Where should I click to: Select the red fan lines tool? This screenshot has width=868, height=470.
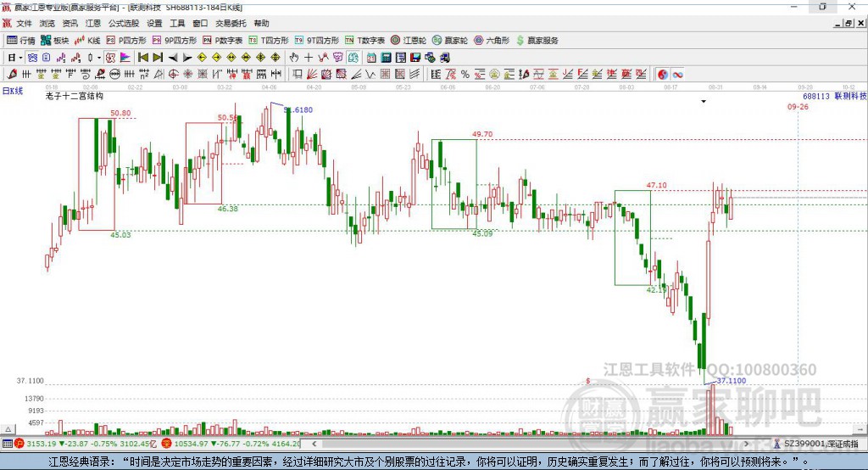coord(312,75)
